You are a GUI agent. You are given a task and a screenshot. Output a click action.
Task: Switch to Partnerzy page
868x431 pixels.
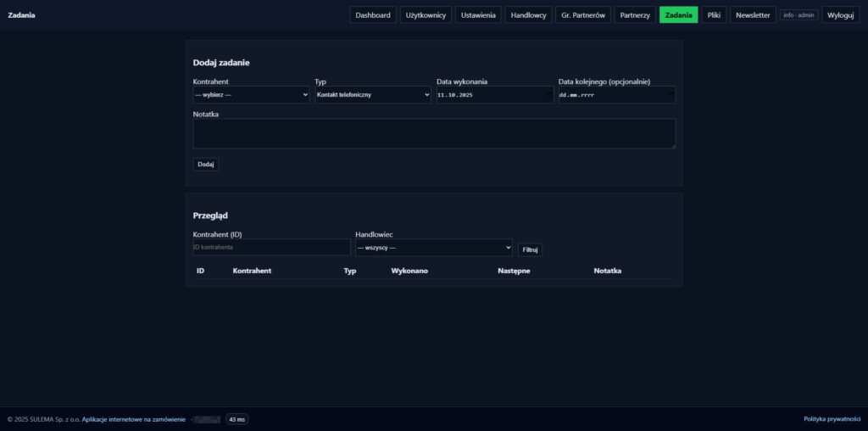coord(635,15)
